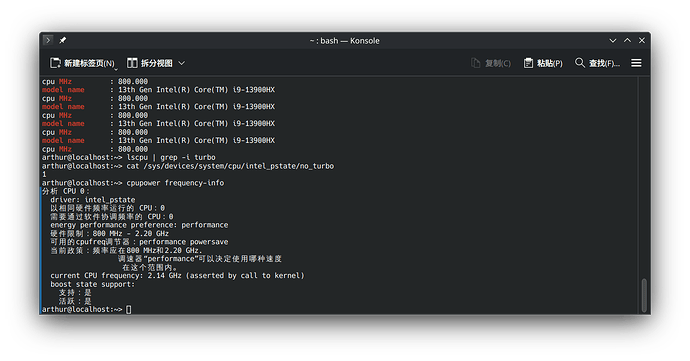Close the Konsole window
Screen dimensions: 690x361
(642, 41)
